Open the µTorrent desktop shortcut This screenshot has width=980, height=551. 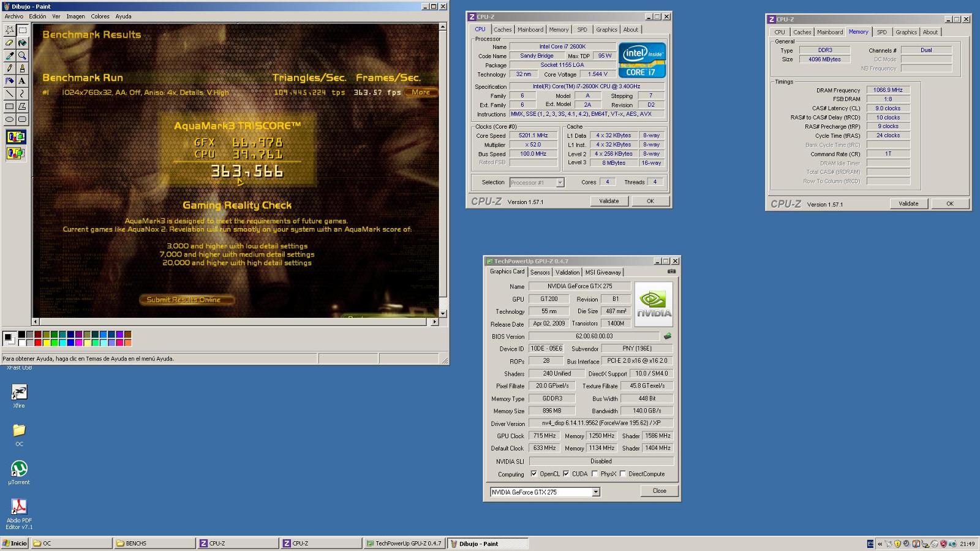19,473
